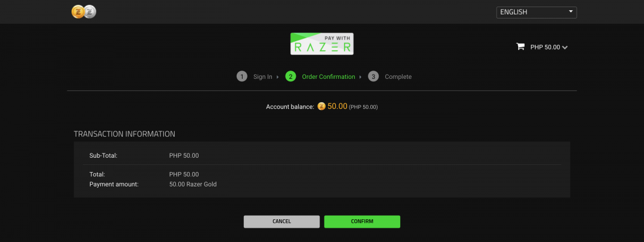The image size is (644, 242).
Task: Click the gold coin beside account balance
Action: [x=321, y=106]
